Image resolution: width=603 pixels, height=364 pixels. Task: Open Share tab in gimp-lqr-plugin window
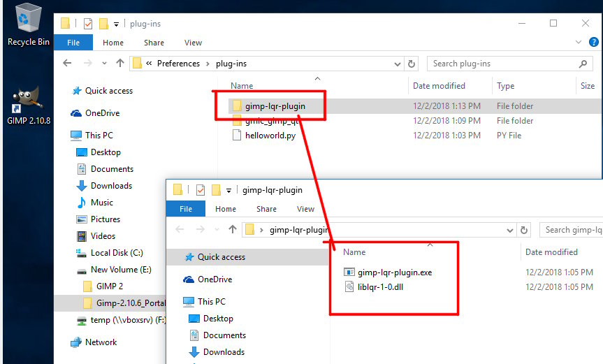click(x=266, y=209)
